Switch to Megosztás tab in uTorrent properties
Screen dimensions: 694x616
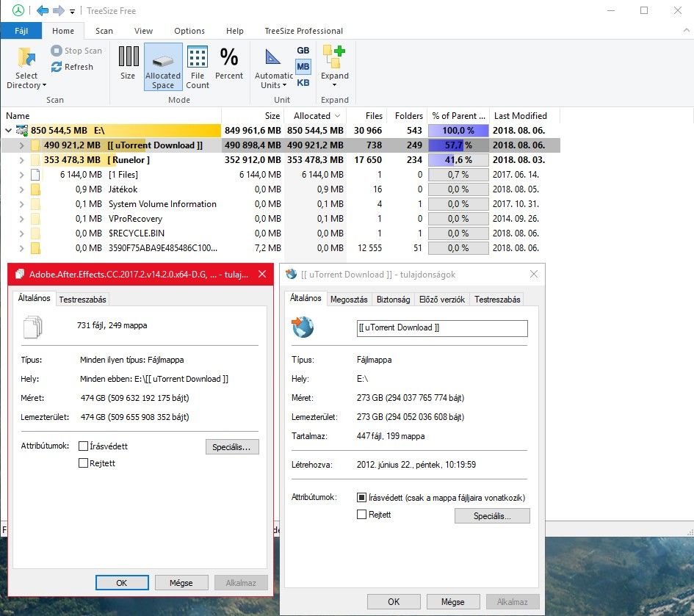point(349,300)
